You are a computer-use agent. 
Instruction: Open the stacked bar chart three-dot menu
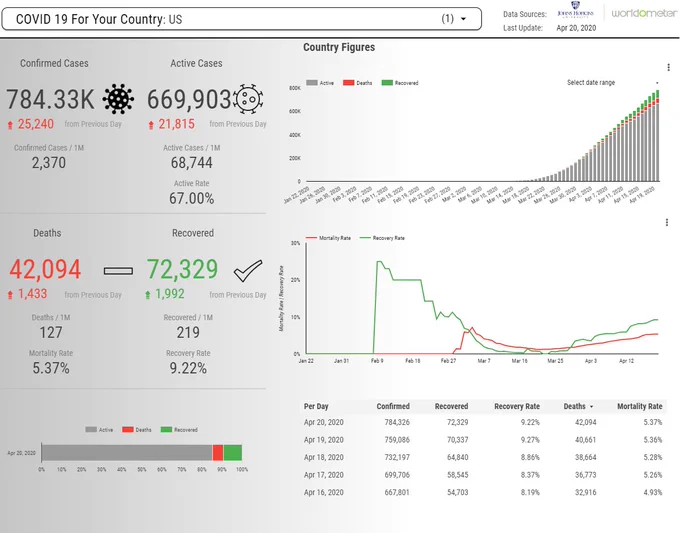tap(668, 67)
